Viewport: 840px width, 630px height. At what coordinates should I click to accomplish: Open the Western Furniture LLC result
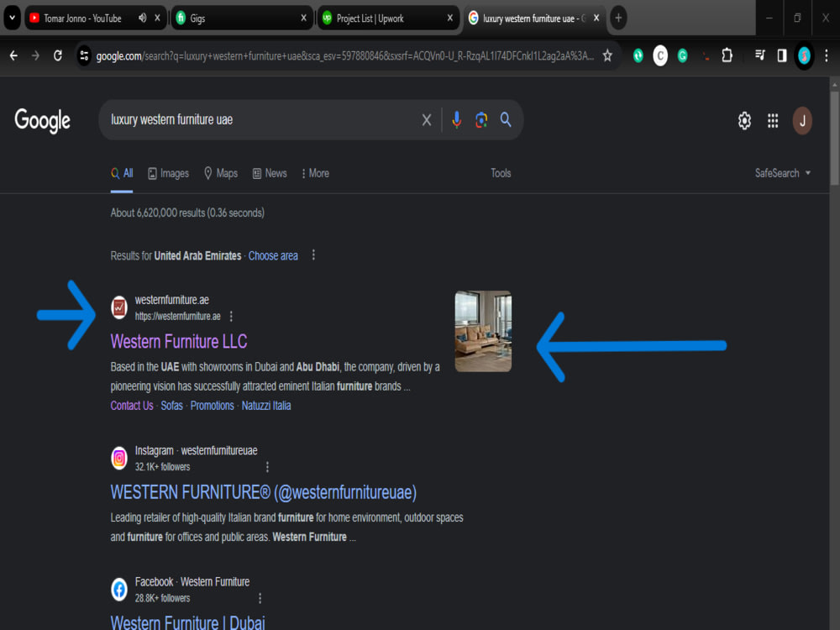179,341
